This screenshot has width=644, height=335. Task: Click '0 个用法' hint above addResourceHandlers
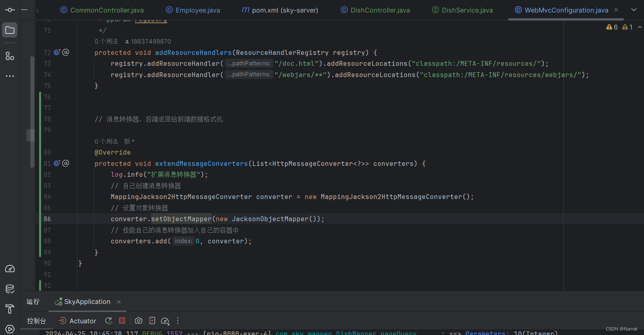point(106,41)
